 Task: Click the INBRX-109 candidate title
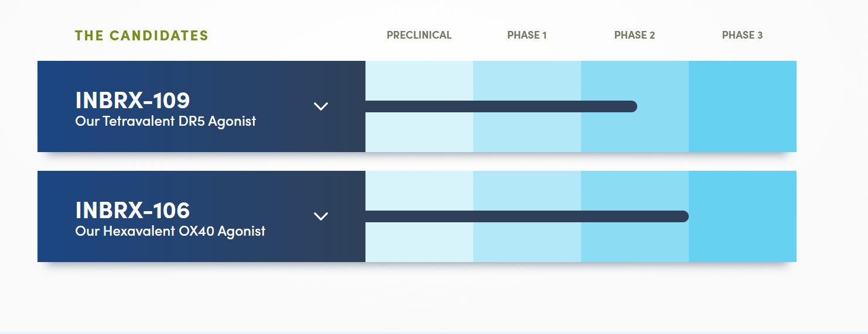coord(132,100)
